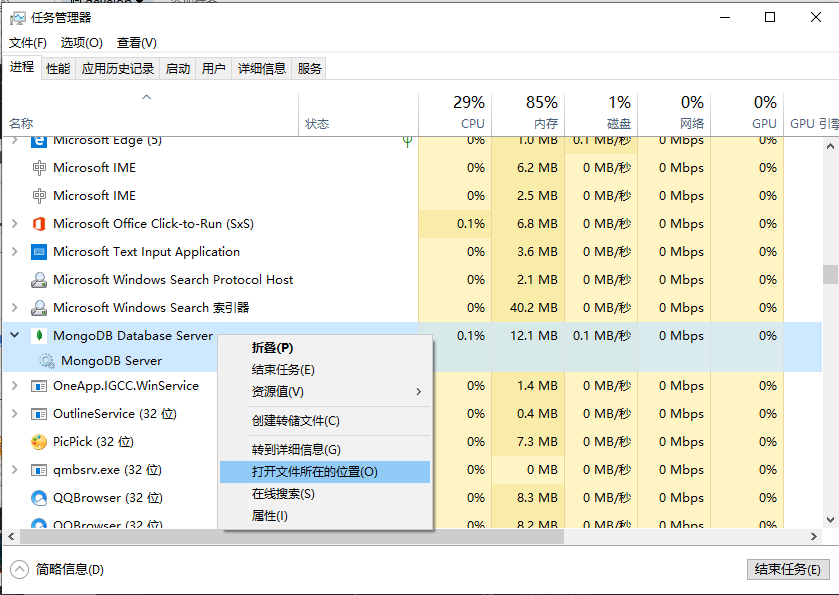This screenshot has width=839, height=595.
Task: Switch to the 用户 tab
Action: 213,68
